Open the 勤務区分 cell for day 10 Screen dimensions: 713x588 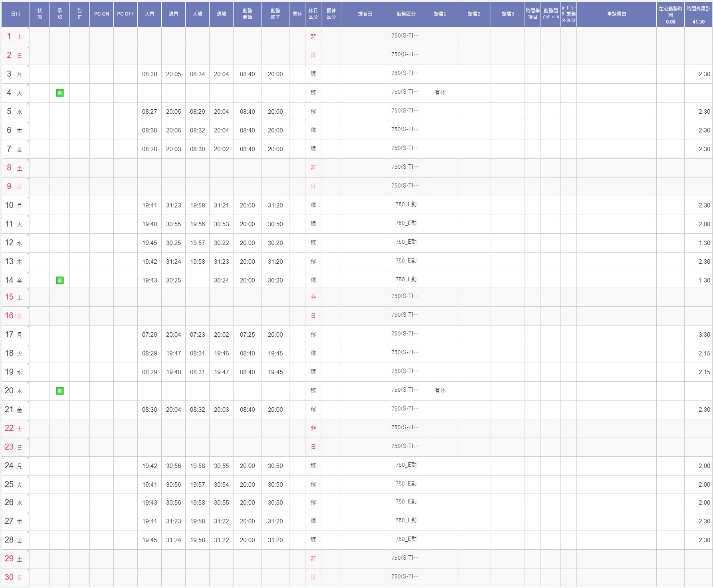pyautogui.click(x=406, y=205)
